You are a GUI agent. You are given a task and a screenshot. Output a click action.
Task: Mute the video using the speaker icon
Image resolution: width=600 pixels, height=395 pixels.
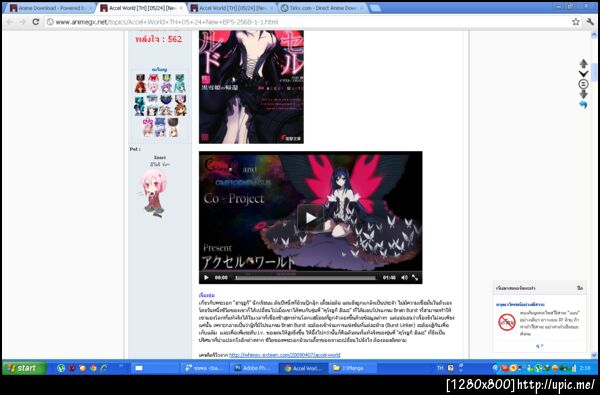(404, 277)
